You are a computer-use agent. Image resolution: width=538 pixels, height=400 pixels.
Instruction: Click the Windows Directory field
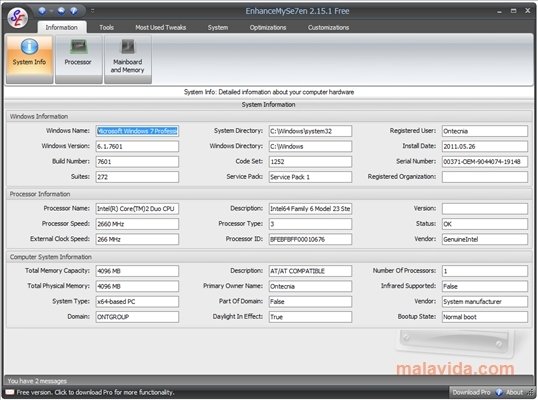tap(310, 146)
